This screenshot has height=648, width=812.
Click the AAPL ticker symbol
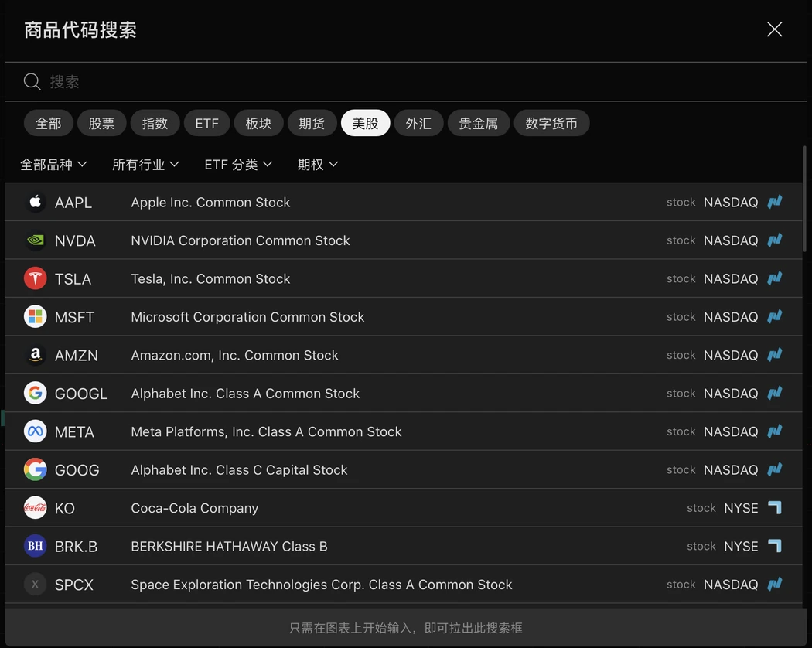pyautogui.click(x=73, y=203)
